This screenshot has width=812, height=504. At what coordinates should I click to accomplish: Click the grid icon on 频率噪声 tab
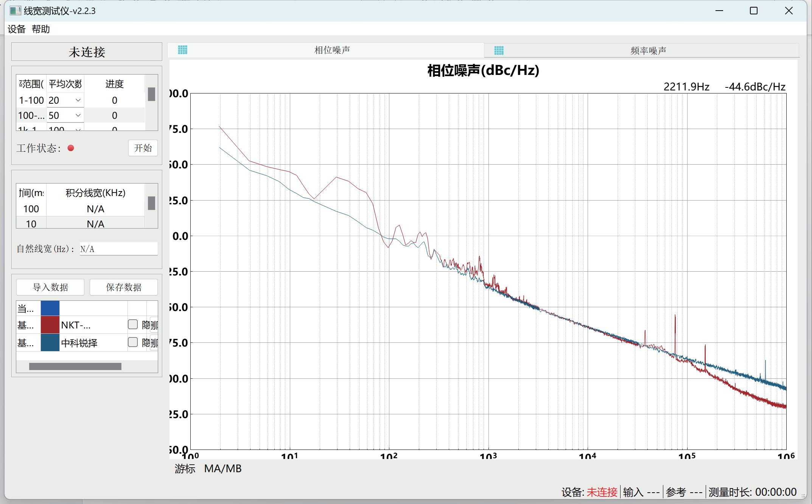pos(499,50)
